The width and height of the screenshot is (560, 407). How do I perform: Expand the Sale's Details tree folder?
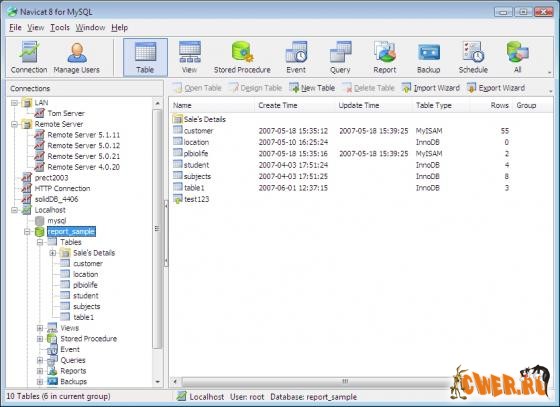(53, 253)
